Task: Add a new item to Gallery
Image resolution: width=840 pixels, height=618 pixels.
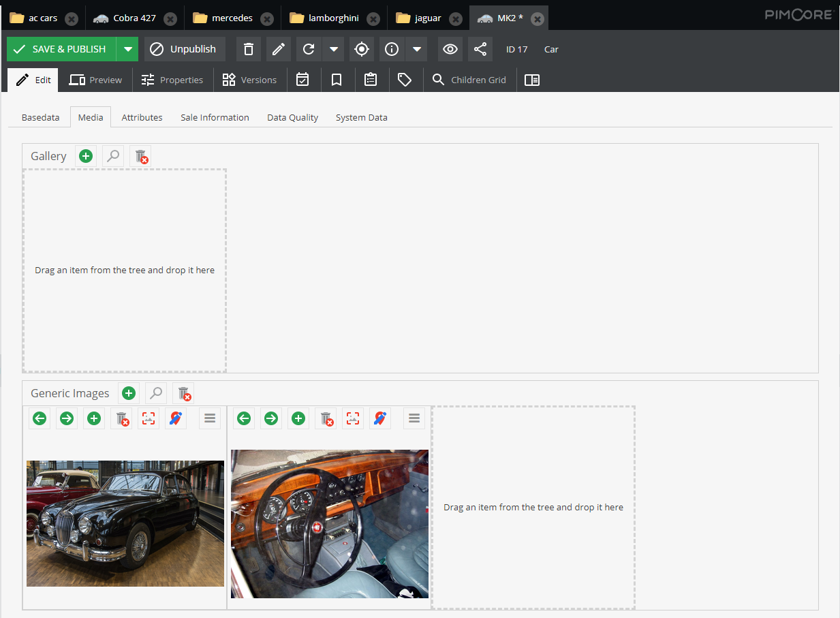Action: point(86,156)
